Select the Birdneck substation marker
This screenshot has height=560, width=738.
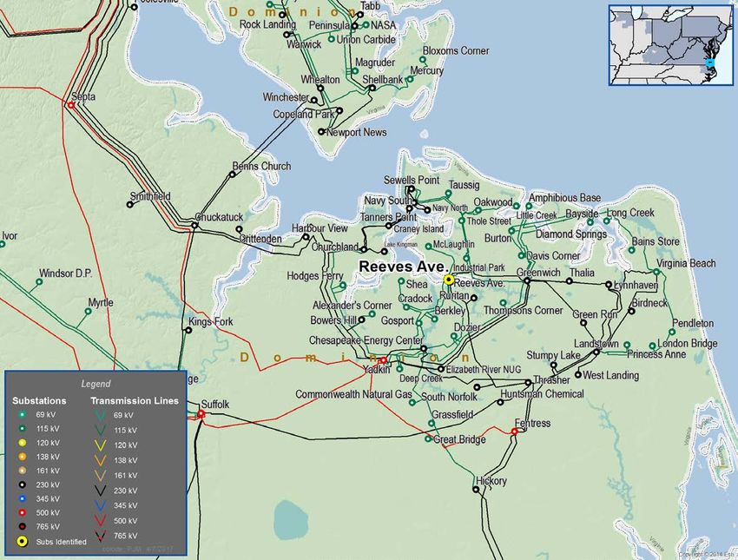[x=631, y=311]
